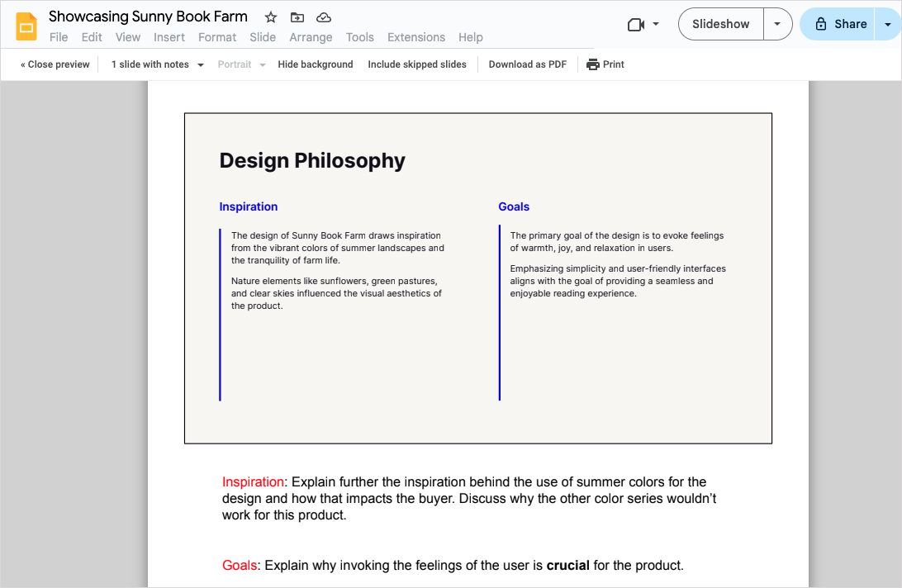The width and height of the screenshot is (902, 588).
Task: Click the 'Design Philosophy' slide heading
Action: click(x=312, y=160)
